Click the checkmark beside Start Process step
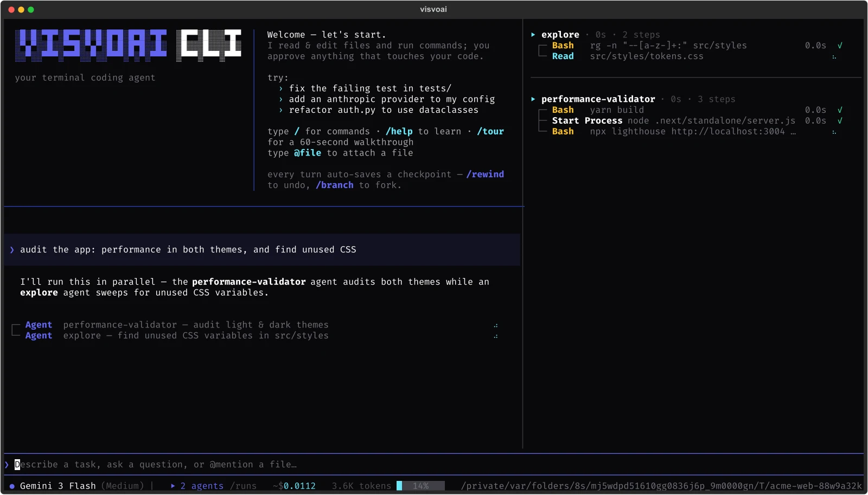Viewport: 868px width, 495px height. coord(840,121)
